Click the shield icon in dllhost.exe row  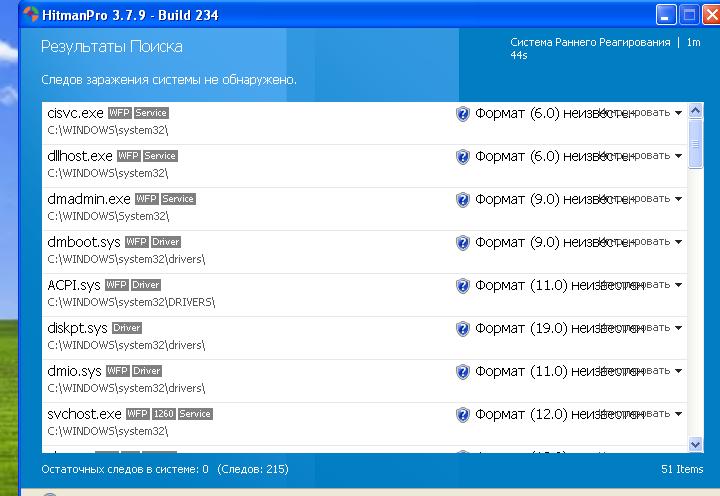462,157
